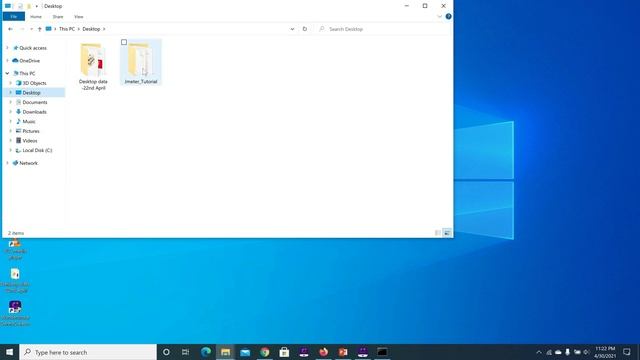The image size is (640, 360).
Task: Expand OneDrive tree node
Action: coord(7,61)
